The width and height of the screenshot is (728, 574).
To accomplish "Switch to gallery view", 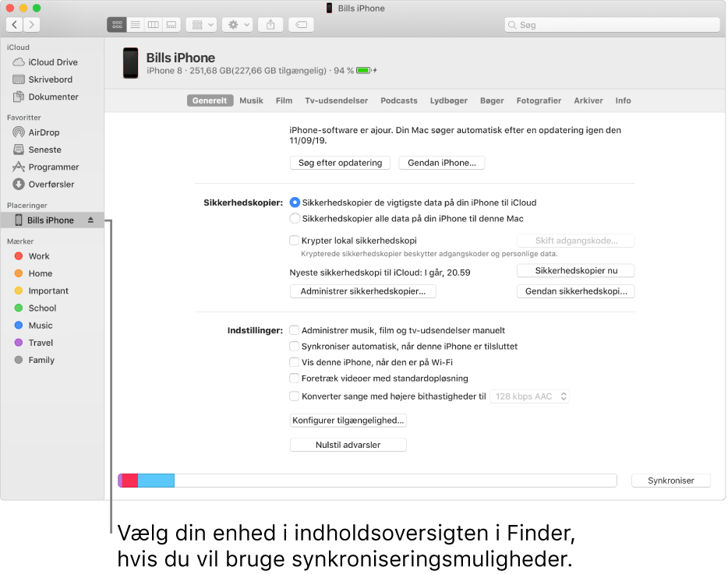I will [x=171, y=25].
